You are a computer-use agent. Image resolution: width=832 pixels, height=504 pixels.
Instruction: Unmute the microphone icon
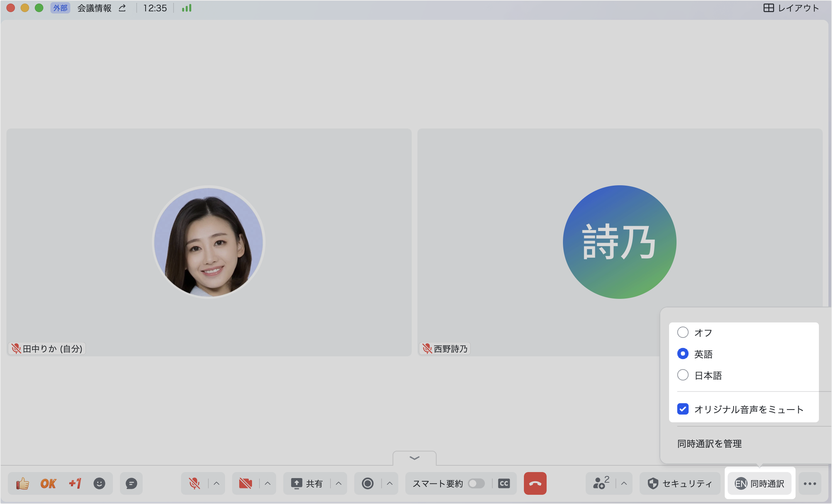coord(194,483)
